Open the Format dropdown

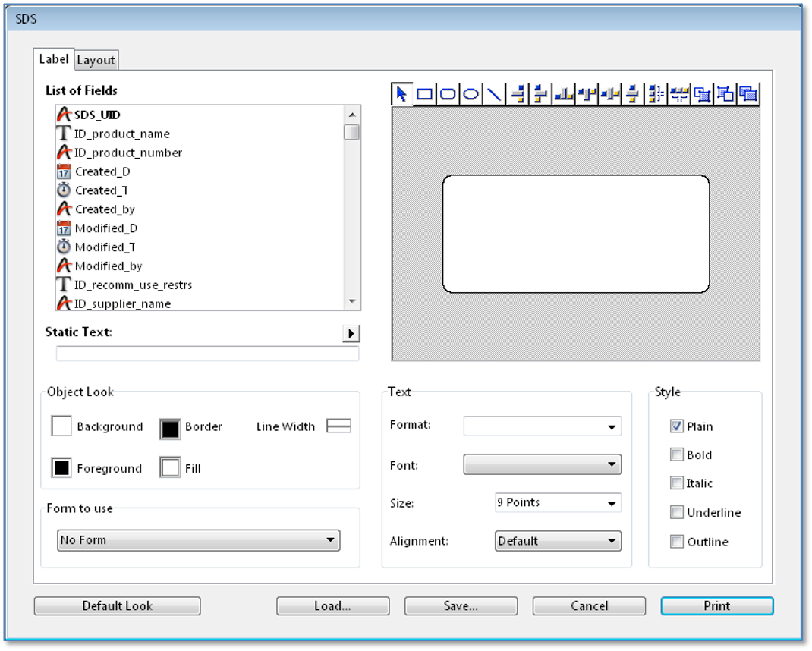click(x=542, y=426)
